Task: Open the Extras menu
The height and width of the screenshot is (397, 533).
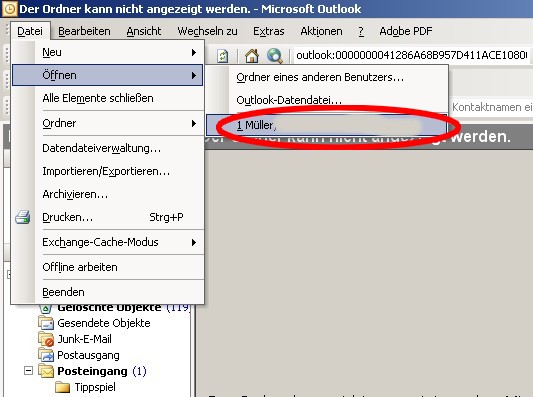Action: click(x=269, y=31)
